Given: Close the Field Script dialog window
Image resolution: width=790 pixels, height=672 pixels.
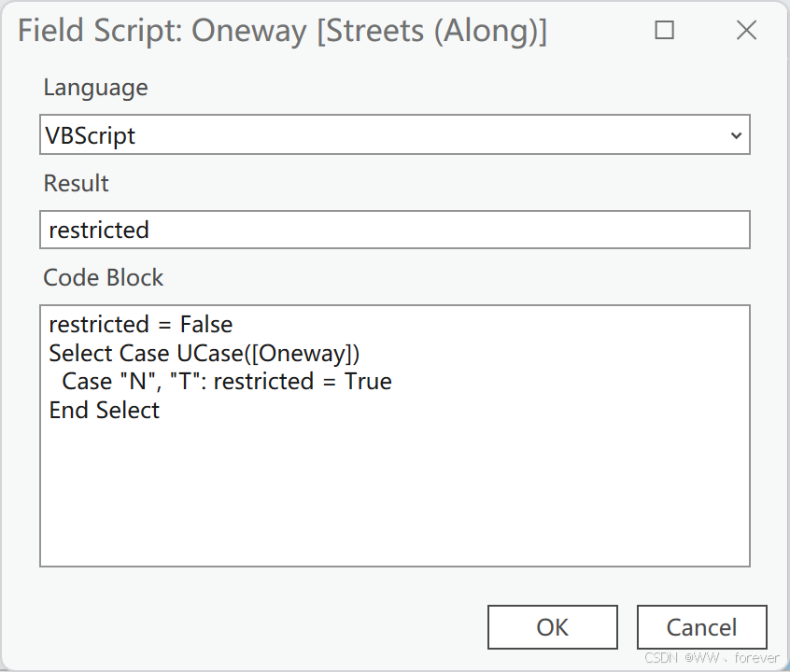Looking at the screenshot, I should (746, 30).
